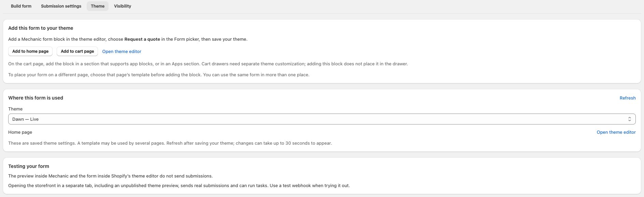Click the Theme select chevron arrows
The image size is (644, 197).
(630, 119)
